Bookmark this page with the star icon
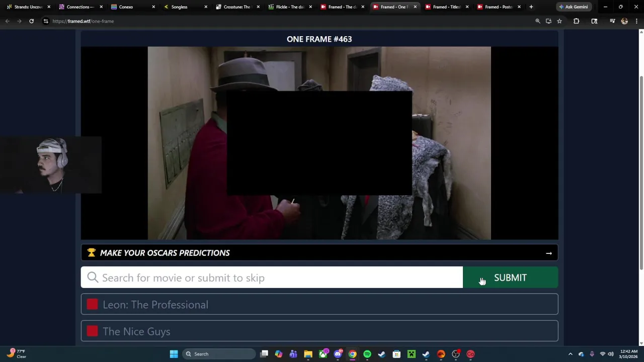Screen dimensions: 644x362 [x=559, y=21]
